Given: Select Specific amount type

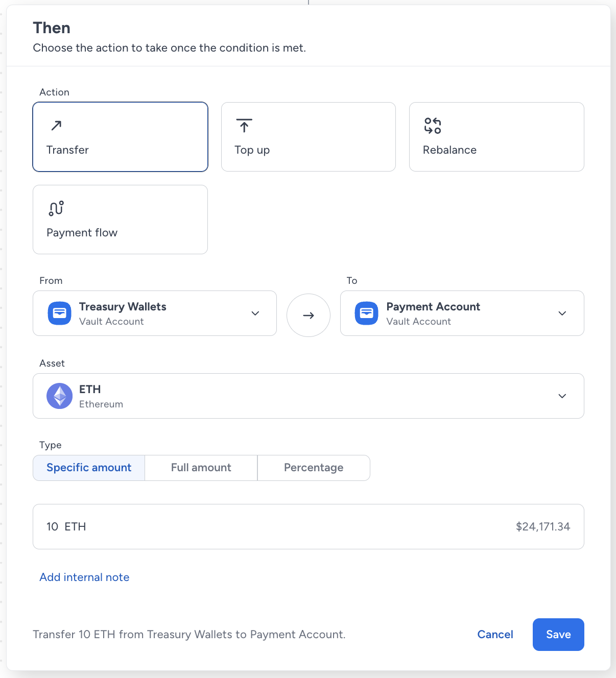Looking at the screenshot, I should (x=89, y=468).
